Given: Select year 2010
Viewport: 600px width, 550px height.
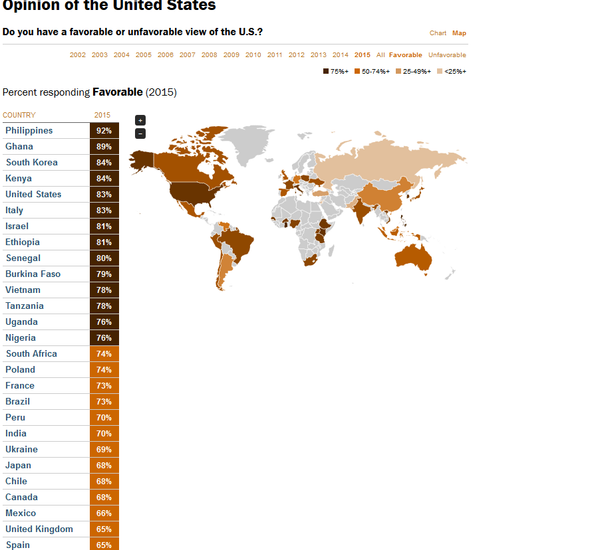Looking at the screenshot, I should 253,55.
